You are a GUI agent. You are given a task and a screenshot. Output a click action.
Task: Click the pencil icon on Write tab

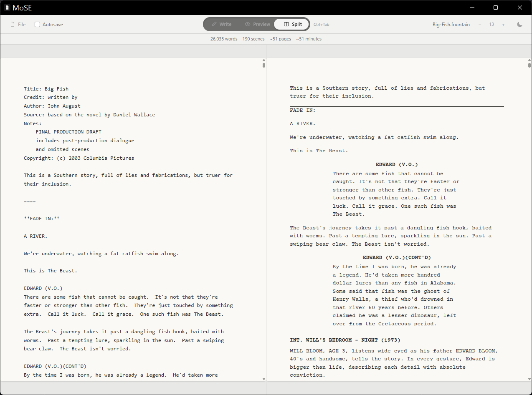(214, 24)
